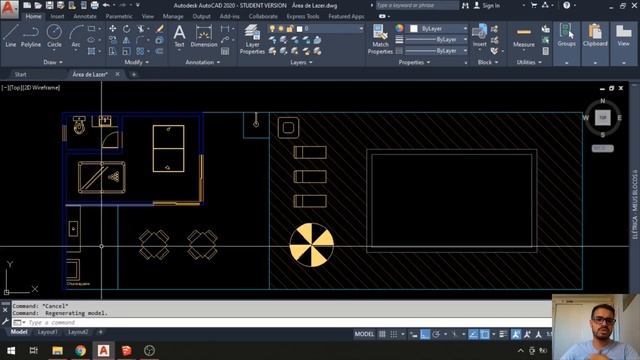Image resolution: width=640 pixels, height=360 pixels.
Task: Close the Área de Lazer drawing tab
Action: (x=118, y=74)
